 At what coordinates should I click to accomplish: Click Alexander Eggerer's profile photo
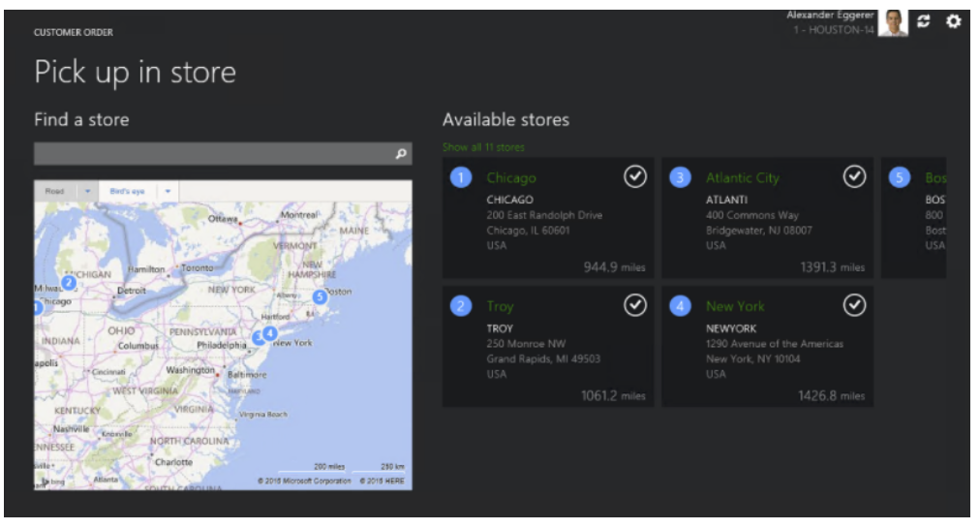click(x=893, y=23)
